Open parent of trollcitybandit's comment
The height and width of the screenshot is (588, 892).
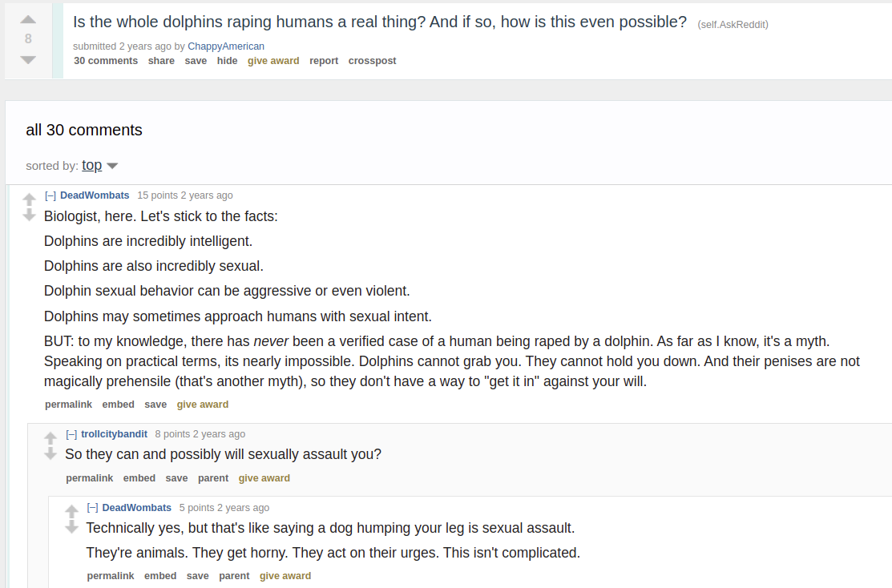pyautogui.click(x=213, y=478)
